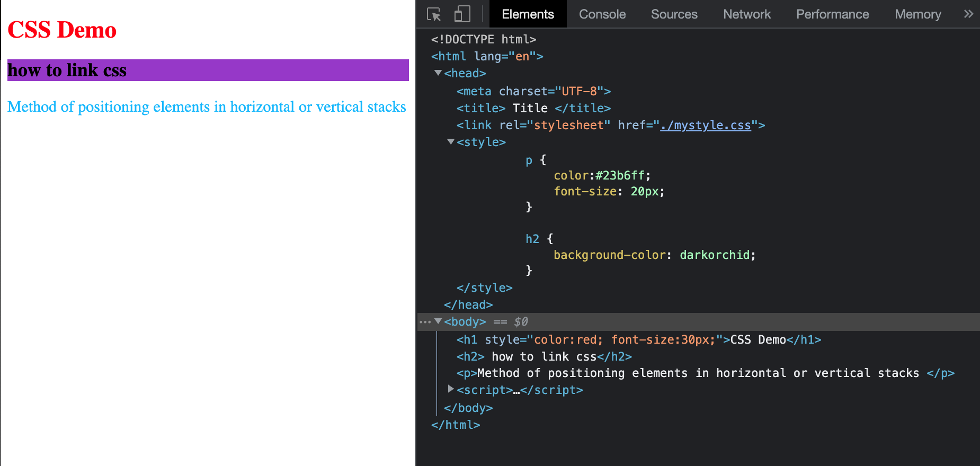Click the ellipsis beside the body tag
This screenshot has height=466, width=980.
(x=425, y=322)
